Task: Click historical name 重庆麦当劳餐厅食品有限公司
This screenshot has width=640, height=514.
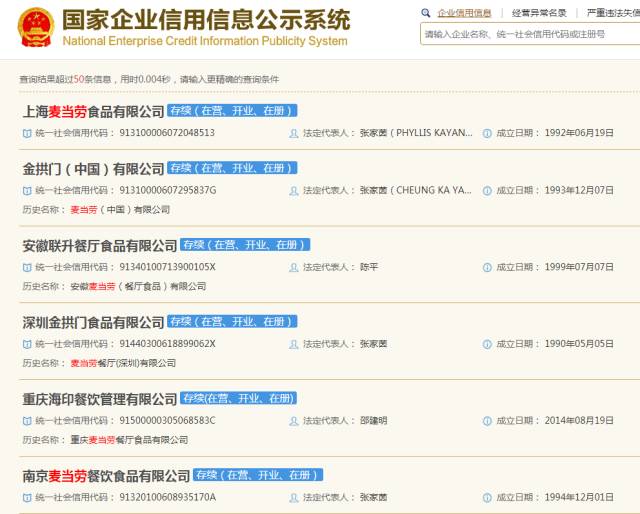Action: coord(129,440)
